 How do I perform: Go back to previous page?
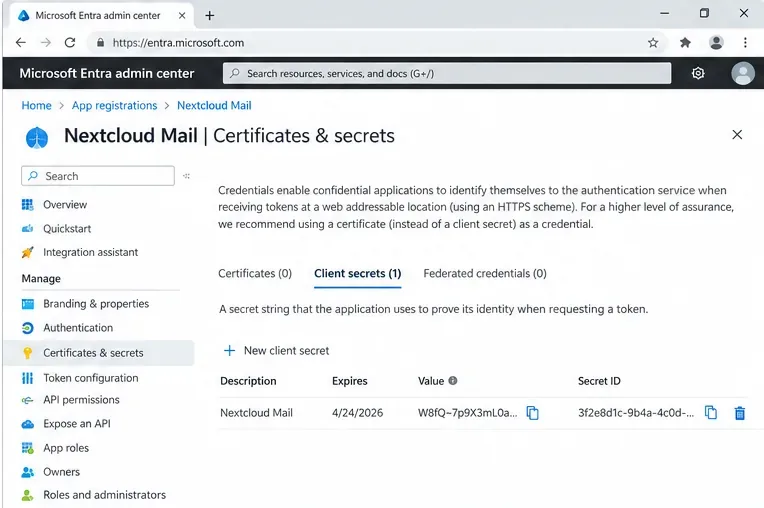pos(20,43)
